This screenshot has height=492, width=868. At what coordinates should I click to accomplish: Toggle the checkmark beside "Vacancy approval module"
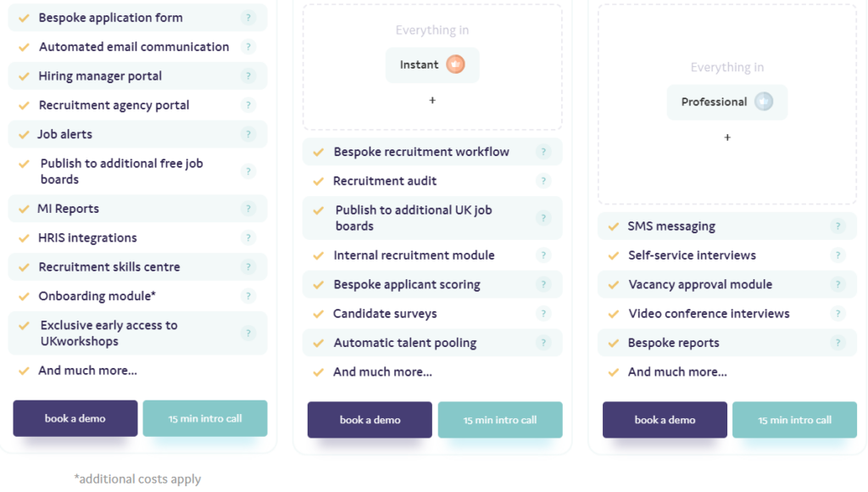(612, 284)
